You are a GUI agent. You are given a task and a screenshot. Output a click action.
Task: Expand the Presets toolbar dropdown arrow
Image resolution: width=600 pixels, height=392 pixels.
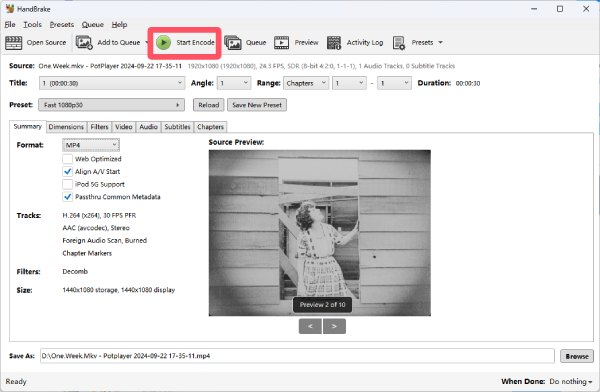click(x=440, y=42)
